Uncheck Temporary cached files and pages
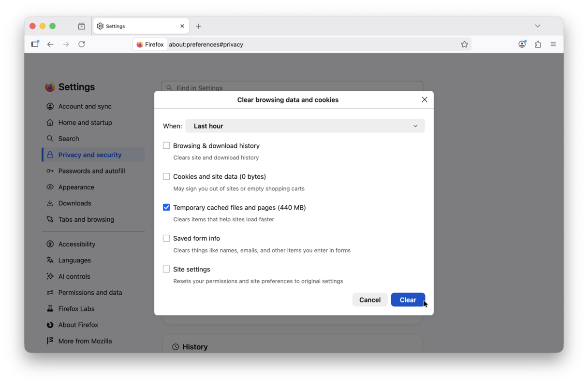Screen dimensions: 588x385 [x=166, y=207]
